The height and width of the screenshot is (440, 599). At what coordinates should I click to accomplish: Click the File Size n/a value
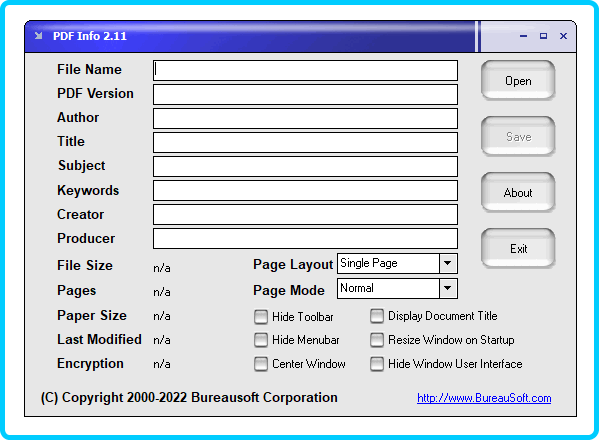click(x=162, y=268)
